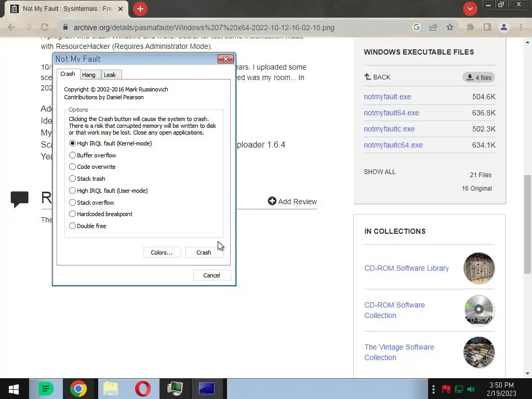Viewport: 532px width, 399px height.
Task: Select the Buffer overflow option
Action: [x=92, y=155]
